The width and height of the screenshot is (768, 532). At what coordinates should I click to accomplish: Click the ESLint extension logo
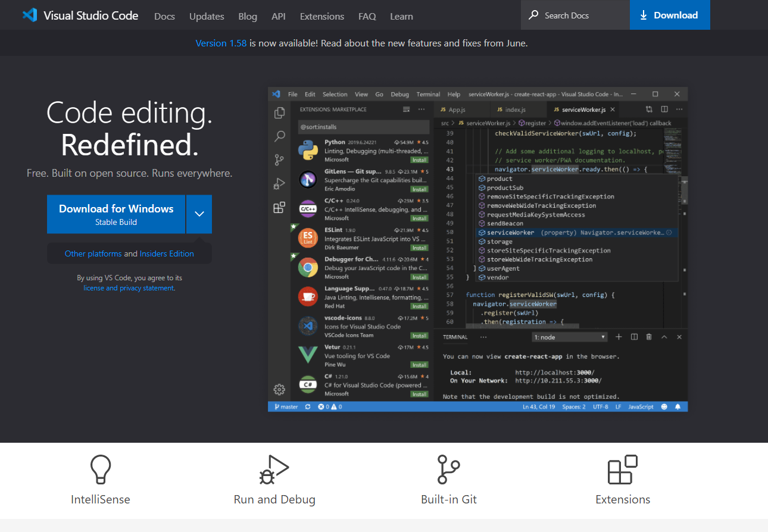pos(308,238)
